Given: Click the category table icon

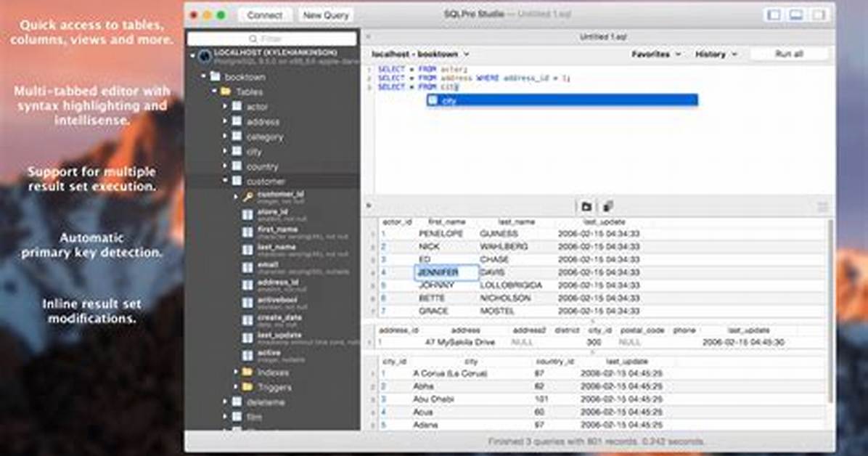Looking at the screenshot, I should point(237,136).
